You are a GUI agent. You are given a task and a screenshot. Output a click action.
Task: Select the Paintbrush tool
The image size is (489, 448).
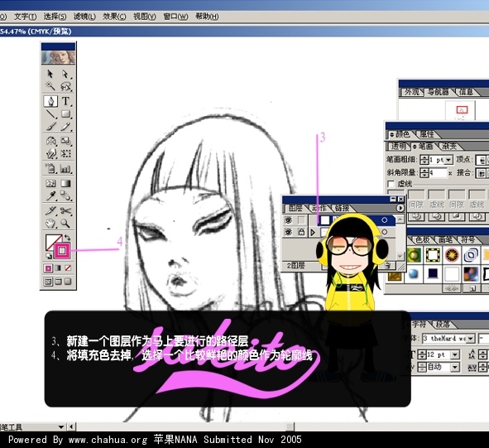click(50, 127)
